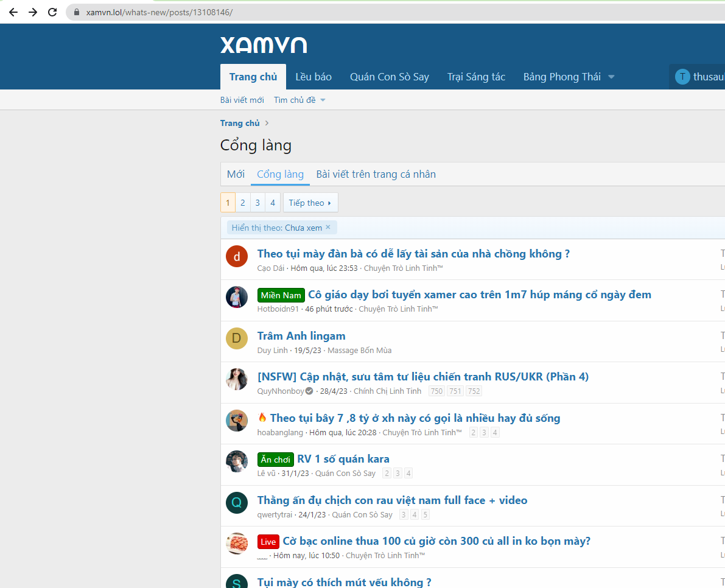Image resolution: width=725 pixels, height=588 pixels.
Task: Click the site lock icon in the address bar
Action: 76,12
